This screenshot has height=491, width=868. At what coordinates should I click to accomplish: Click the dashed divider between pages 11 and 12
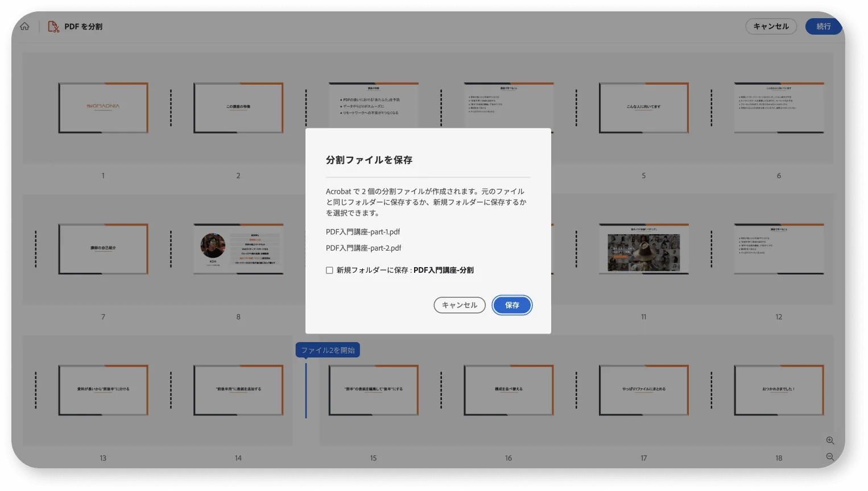click(x=711, y=249)
